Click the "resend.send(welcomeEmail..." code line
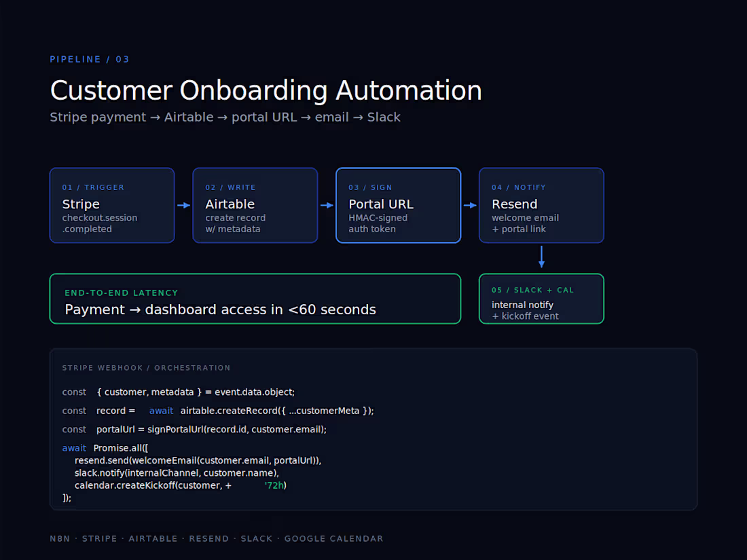The height and width of the screenshot is (560, 747). pyautogui.click(x=198, y=460)
